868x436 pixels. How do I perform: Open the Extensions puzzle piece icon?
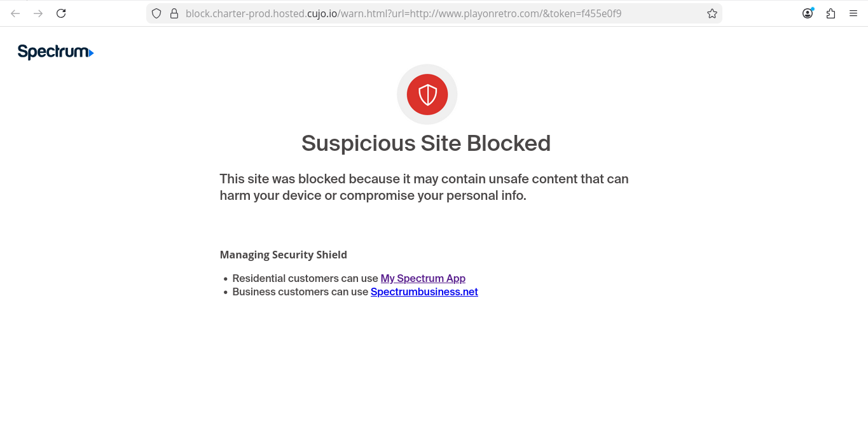tap(830, 13)
